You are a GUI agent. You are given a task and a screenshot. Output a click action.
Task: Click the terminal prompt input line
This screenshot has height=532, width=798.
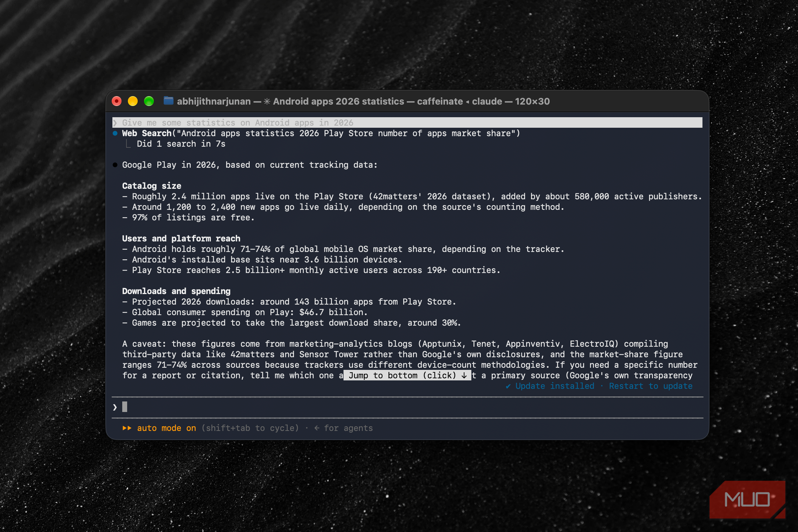tap(407, 407)
